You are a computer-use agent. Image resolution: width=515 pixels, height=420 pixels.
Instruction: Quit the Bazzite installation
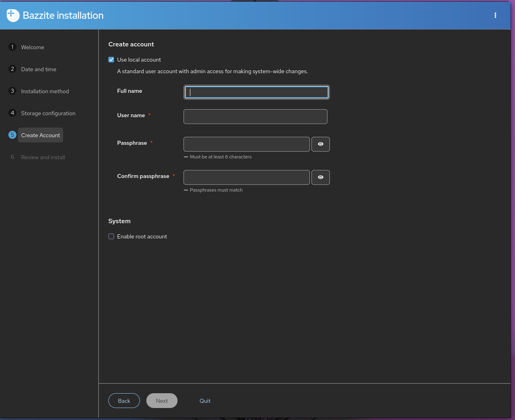tap(205, 400)
